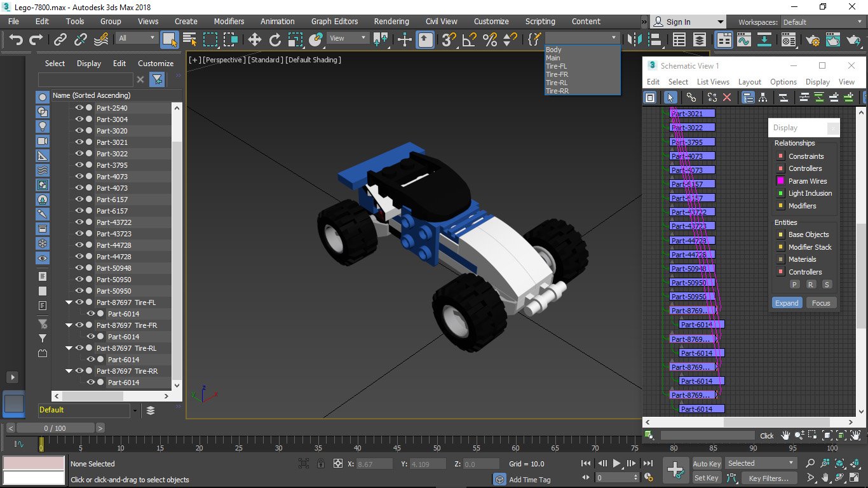868x488 pixels.
Task: Collapse the Part-87697 Tire-RR tree item
Action: coord(69,370)
